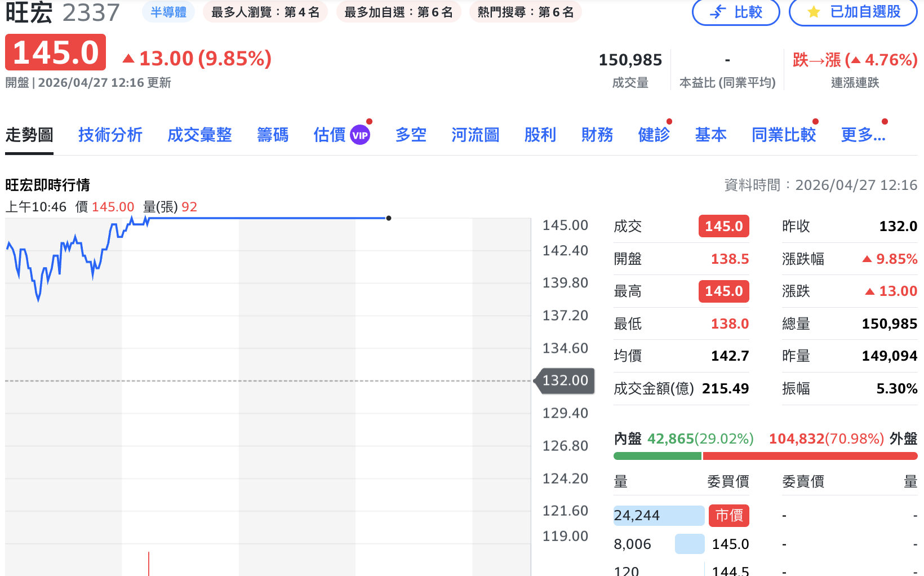The width and height of the screenshot is (924, 576).
Task: Switch to the 同業比較 tab
Action: tap(784, 135)
